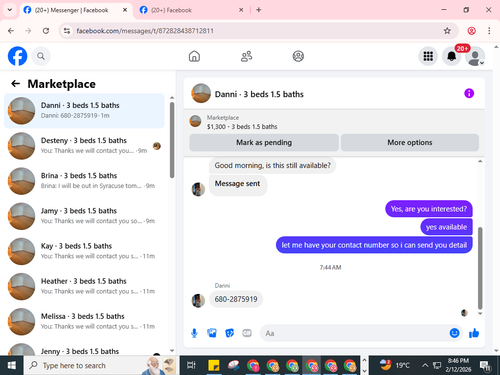This screenshot has height=375, width=500.
Task: Open the Danni conversation in list
Action: 84,111
